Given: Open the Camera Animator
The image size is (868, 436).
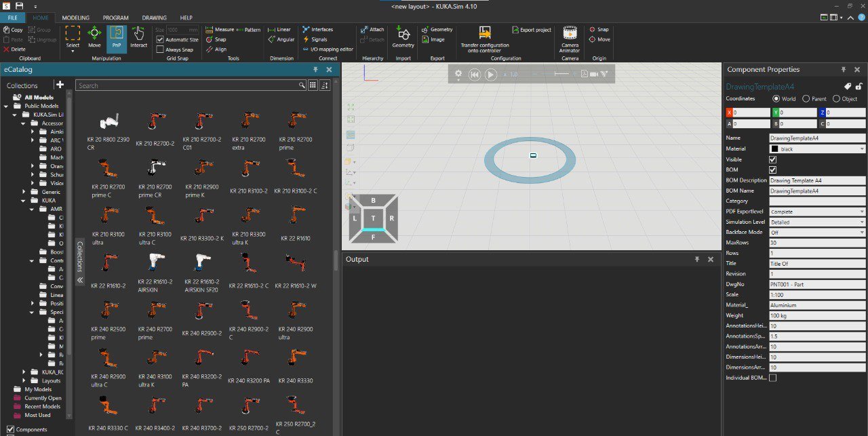Looking at the screenshot, I should 570,39.
